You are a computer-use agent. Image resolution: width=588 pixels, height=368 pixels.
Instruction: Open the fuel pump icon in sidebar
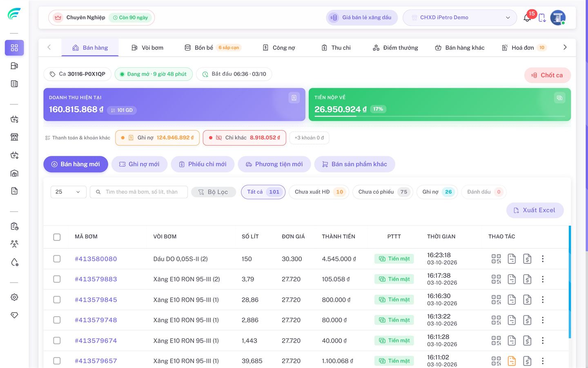14,66
